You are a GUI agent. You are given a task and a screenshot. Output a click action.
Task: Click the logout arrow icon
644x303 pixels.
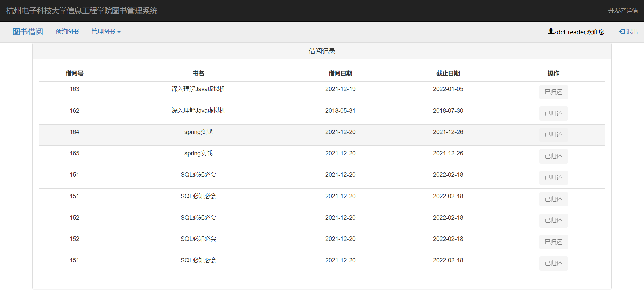622,31
